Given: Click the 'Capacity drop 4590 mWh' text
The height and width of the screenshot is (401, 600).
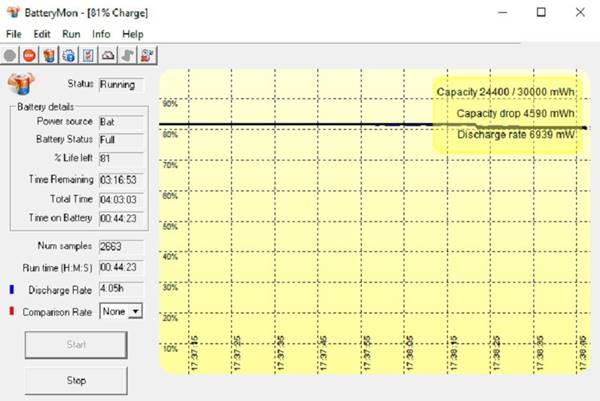Looking at the screenshot, I should (515, 114).
